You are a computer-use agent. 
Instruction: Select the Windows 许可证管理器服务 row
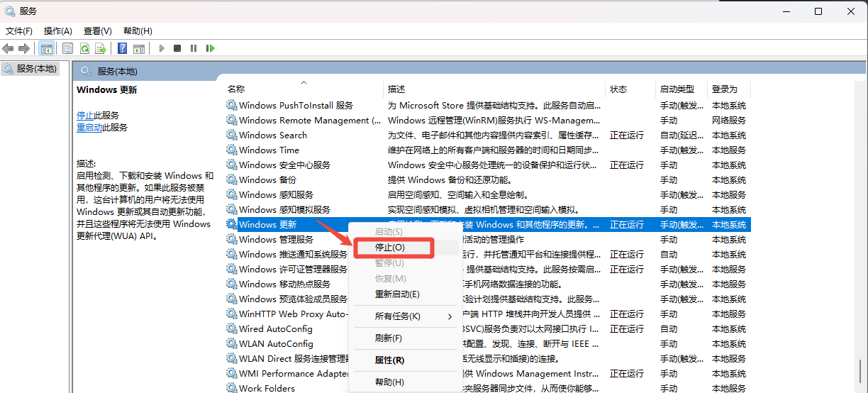pyautogui.click(x=487, y=269)
